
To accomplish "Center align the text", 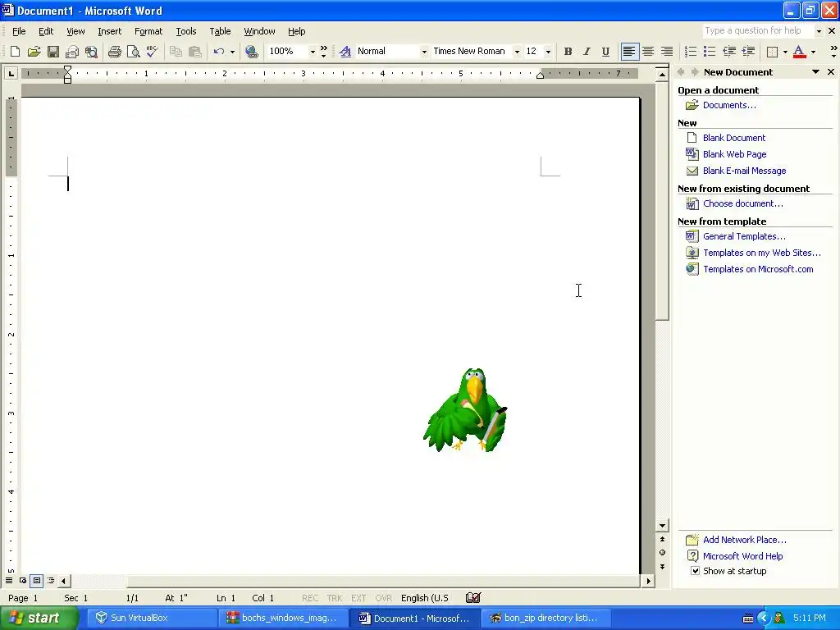I will click(x=648, y=52).
